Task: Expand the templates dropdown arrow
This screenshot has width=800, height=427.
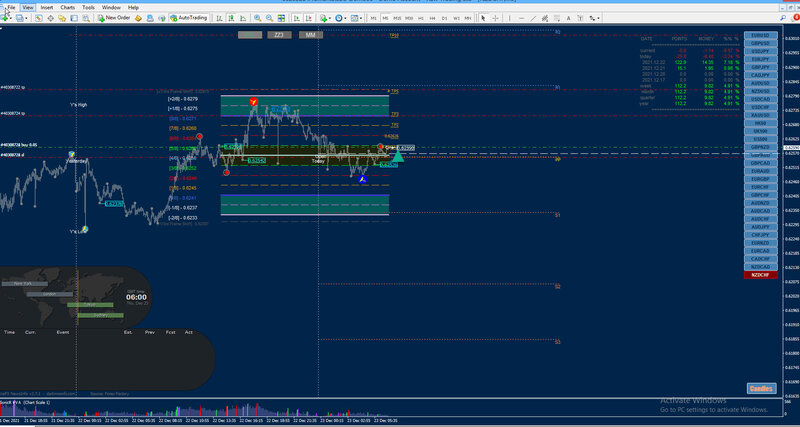Action: click(x=361, y=18)
